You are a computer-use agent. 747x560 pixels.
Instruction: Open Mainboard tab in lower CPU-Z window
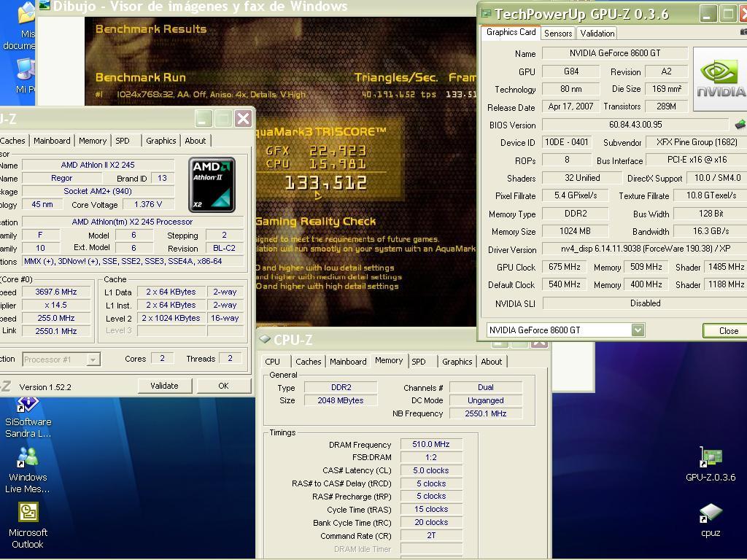[x=348, y=362]
